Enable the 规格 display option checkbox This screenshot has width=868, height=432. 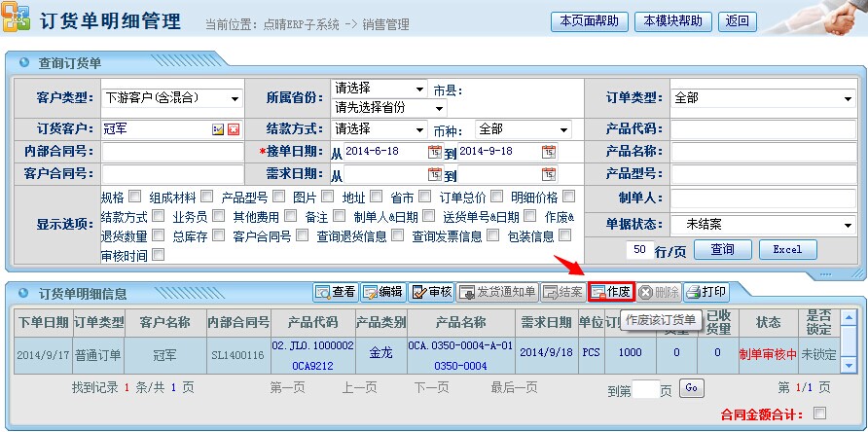click(x=134, y=196)
